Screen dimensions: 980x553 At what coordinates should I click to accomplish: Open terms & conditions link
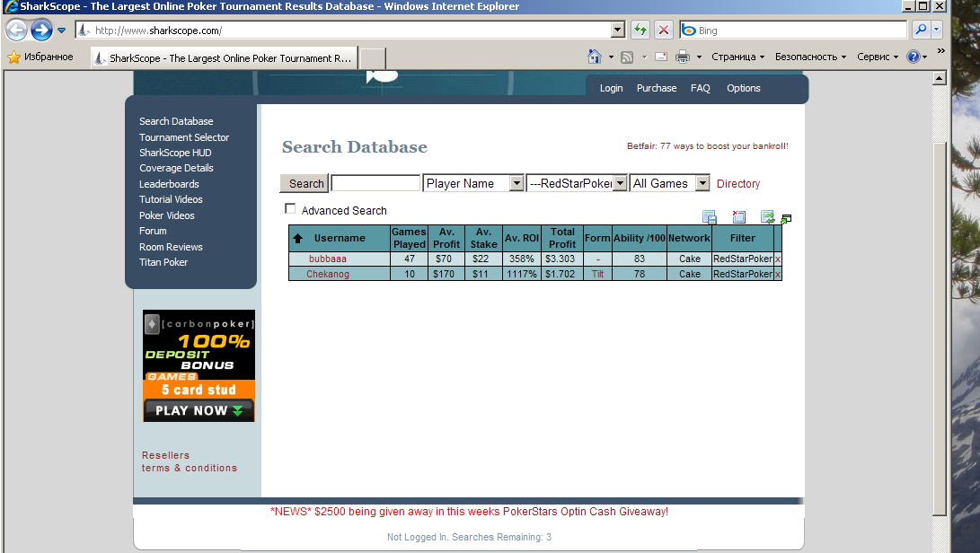coord(189,468)
